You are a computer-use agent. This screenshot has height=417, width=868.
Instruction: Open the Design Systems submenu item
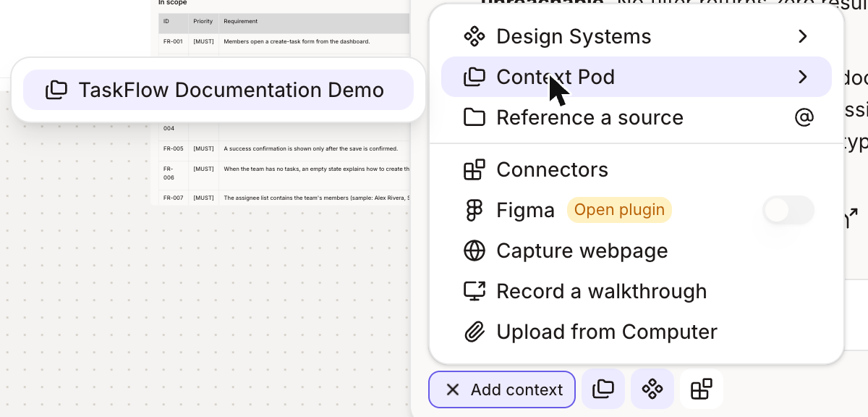click(637, 36)
